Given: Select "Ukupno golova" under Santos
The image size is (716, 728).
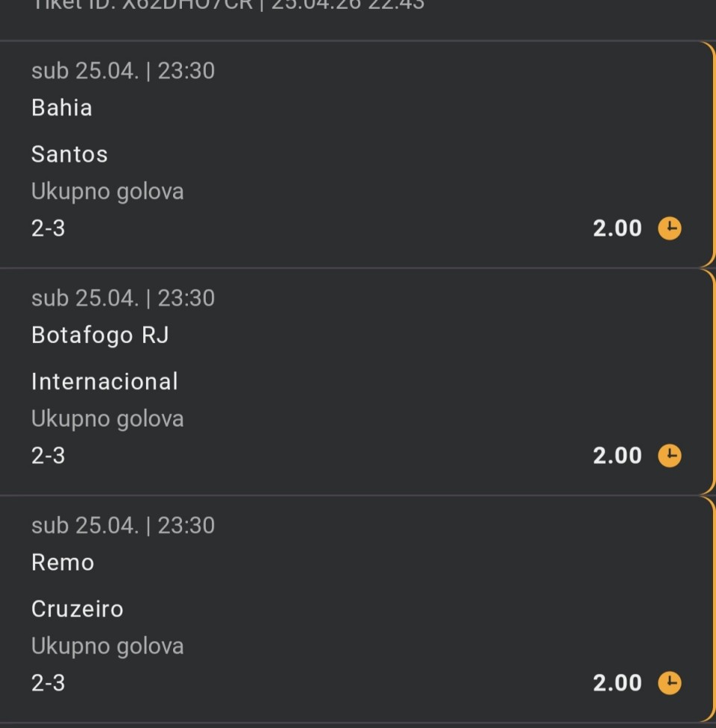Looking at the screenshot, I should 107,192.
